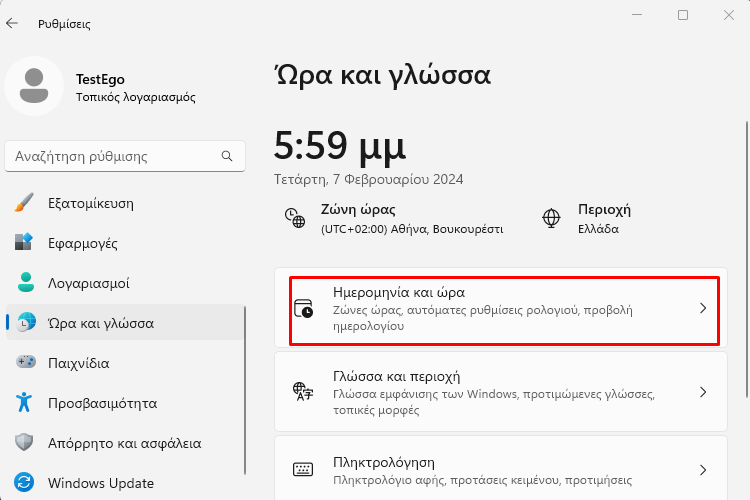Click the Ζώνη ώρας heading
Viewport: 750px width, 500px height.
(x=358, y=210)
